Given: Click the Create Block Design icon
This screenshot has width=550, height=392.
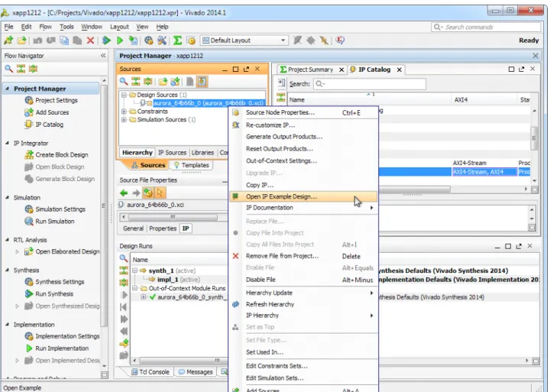Looking at the screenshot, I should point(29,155).
